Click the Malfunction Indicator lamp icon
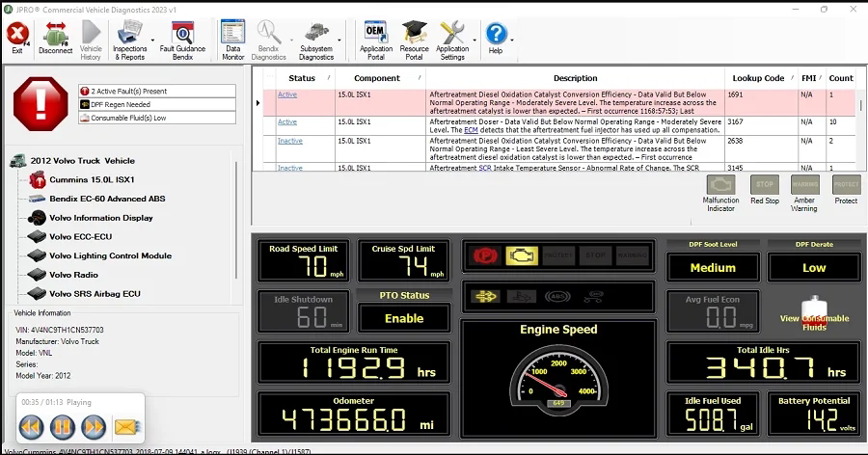 coord(720,185)
